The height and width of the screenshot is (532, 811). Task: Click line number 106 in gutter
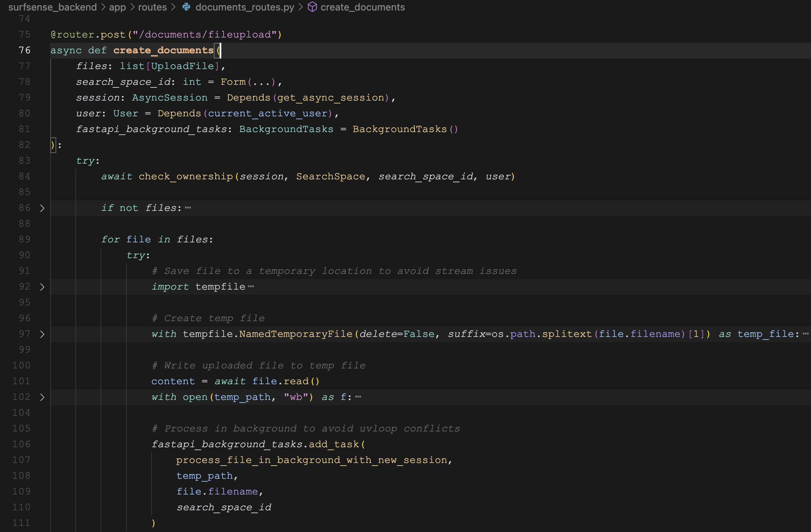tap(21, 444)
